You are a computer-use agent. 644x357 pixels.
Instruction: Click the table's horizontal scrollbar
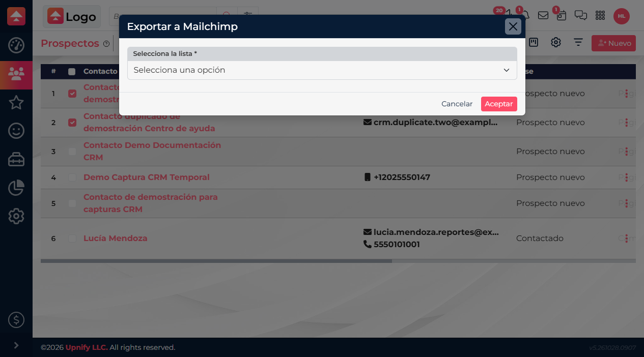coord(216,261)
